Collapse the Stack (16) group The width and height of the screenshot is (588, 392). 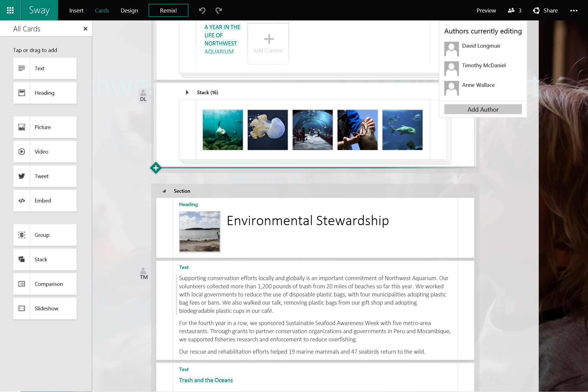click(x=187, y=92)
